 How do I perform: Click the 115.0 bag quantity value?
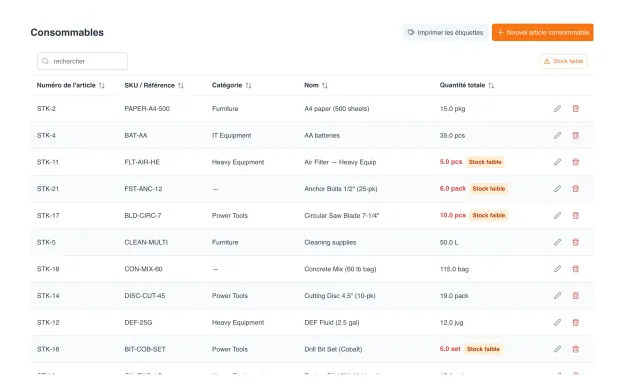(454, 269)
